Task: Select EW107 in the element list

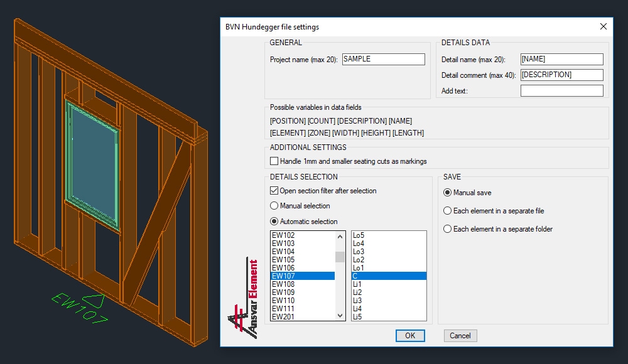Action: (303, 276)
